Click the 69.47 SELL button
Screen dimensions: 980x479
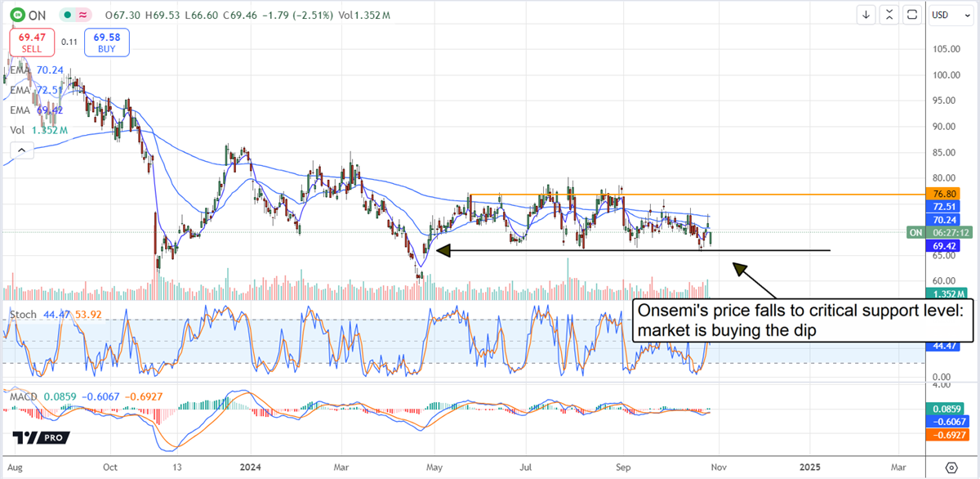32,43
